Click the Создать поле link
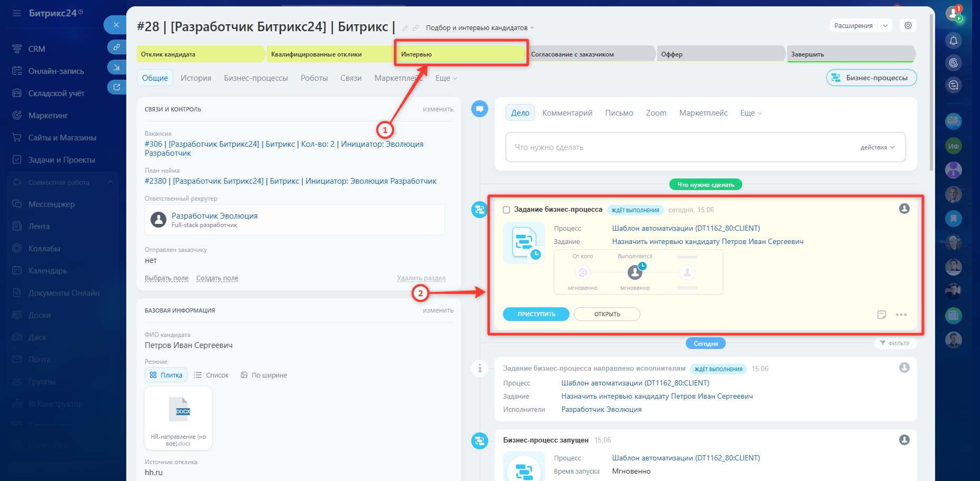 click(217, 278)
